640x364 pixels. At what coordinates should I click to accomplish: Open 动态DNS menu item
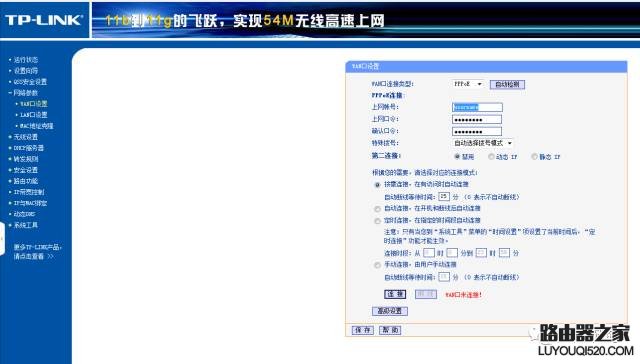tap(24, 214)
